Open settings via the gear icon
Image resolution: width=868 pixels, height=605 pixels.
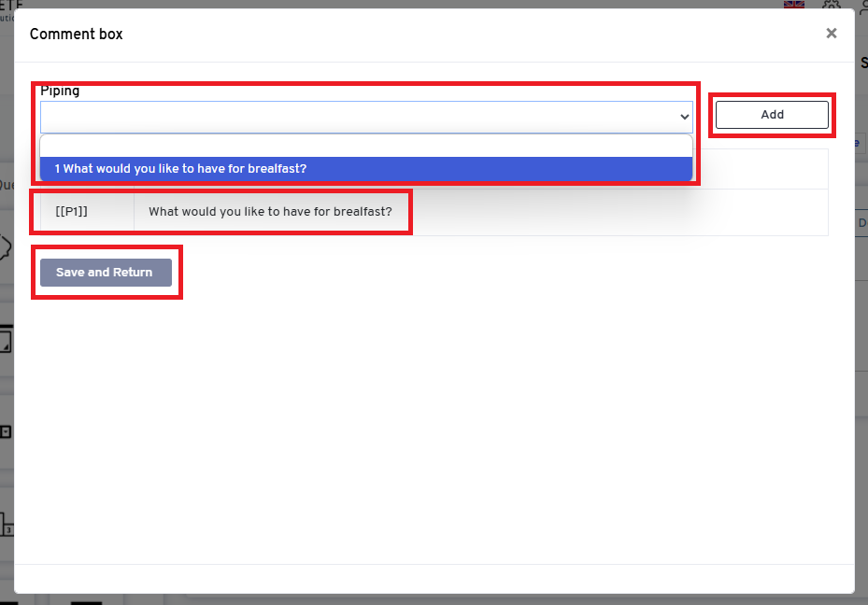point(831,5)
